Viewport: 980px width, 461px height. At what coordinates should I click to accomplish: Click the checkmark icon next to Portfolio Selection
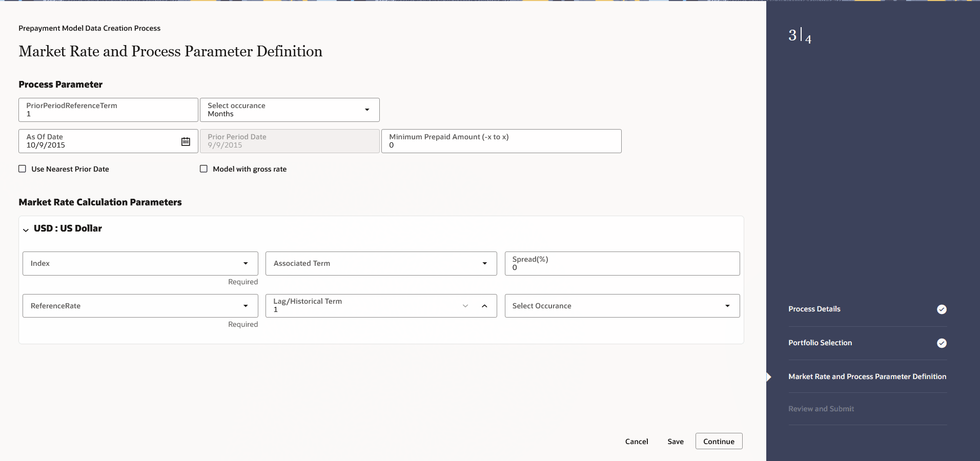click(x=942, y=343)
